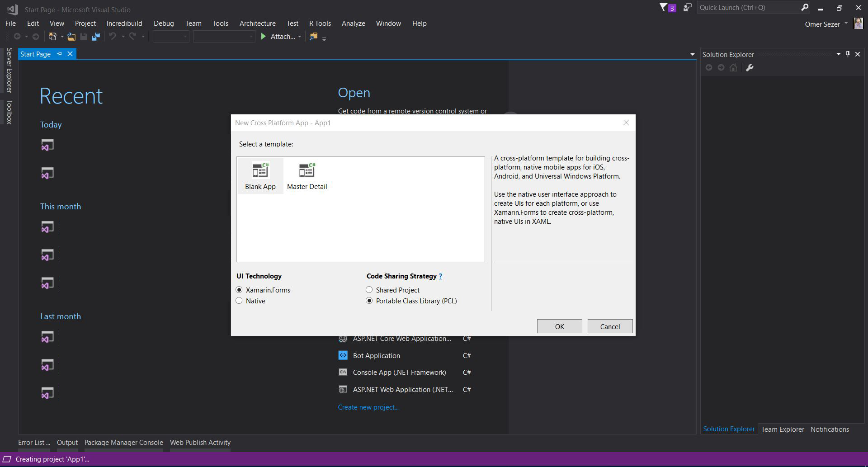Open the Redo history dropdown arrow

[x=143, y=37]
